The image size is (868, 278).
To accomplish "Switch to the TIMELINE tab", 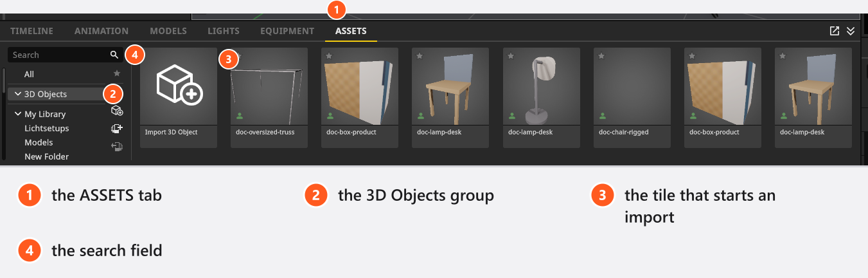I will click(x=31, y=31).
